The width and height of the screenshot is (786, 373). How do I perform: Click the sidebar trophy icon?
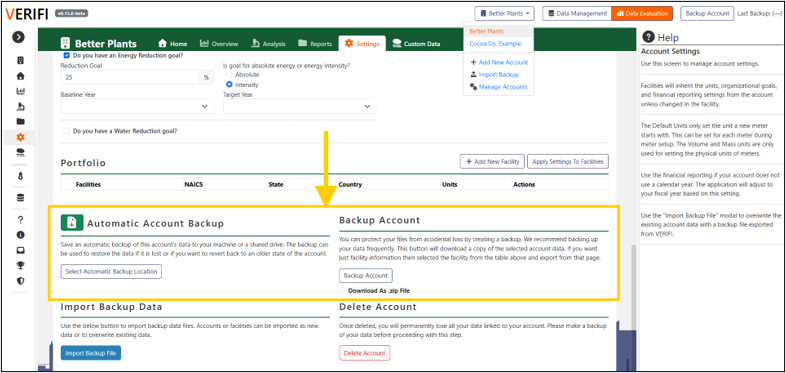pos(21,265)
